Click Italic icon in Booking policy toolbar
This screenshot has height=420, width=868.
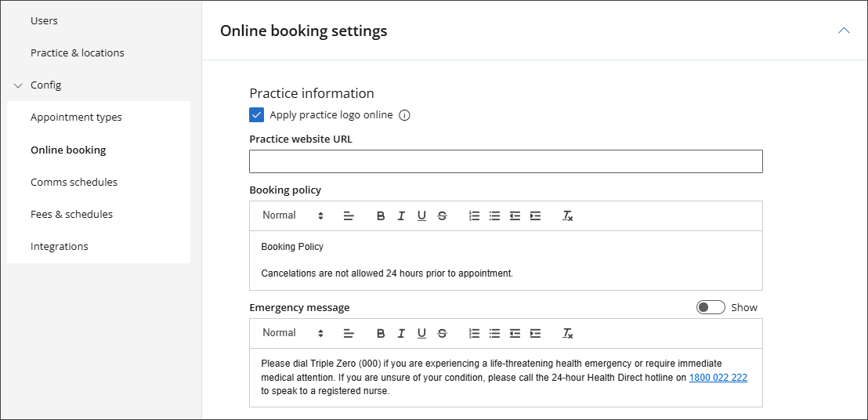pos(401,216)
